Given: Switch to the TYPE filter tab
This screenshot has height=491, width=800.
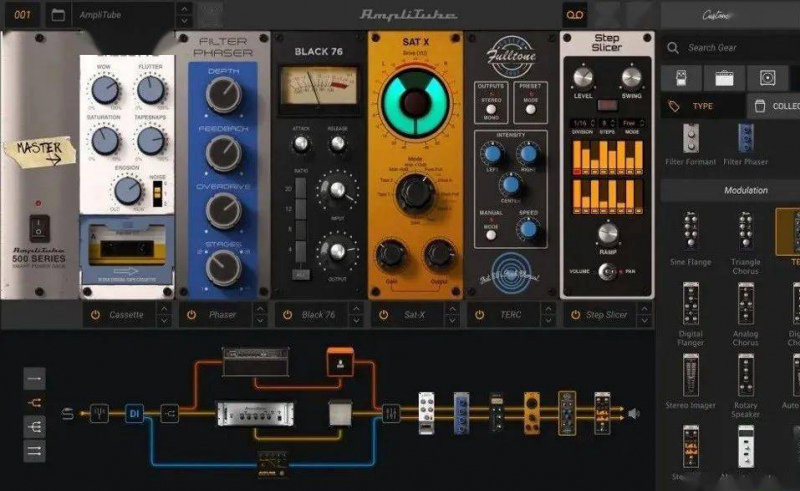Looking at the screenshot, I should [x=700, y=106].
